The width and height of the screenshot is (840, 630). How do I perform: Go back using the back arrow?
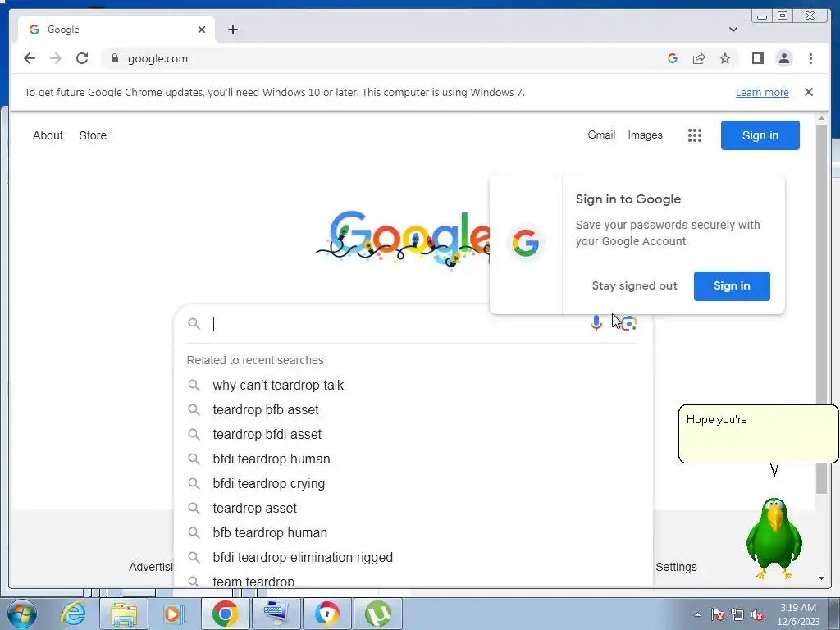pyautogui.click(x=30, y=58)
